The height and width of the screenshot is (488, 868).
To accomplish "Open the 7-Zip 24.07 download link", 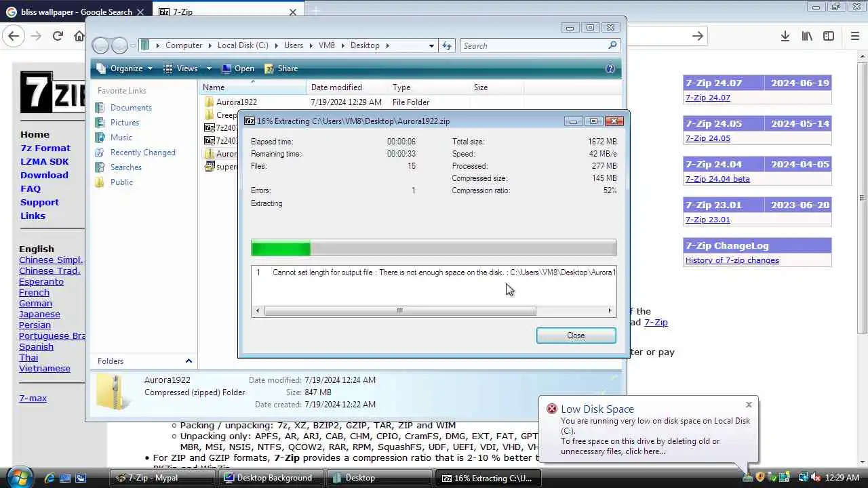I will [x=707, y=98].
